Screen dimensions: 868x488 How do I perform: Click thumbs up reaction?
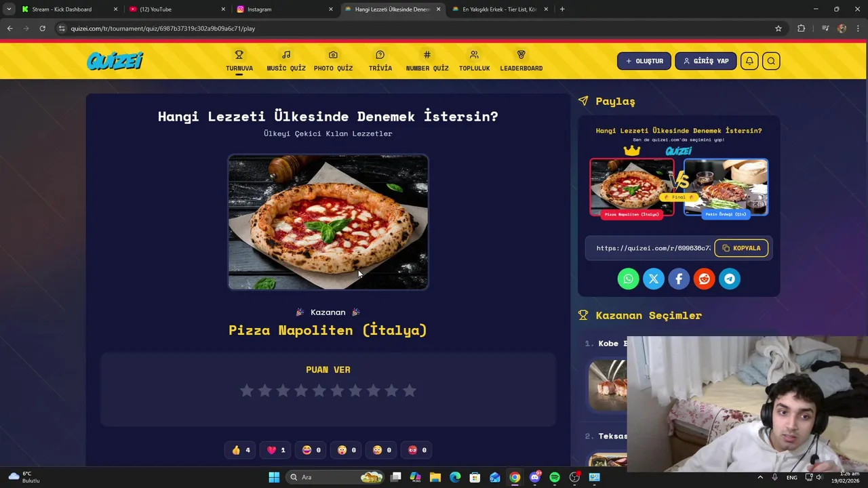coord(240,450)
